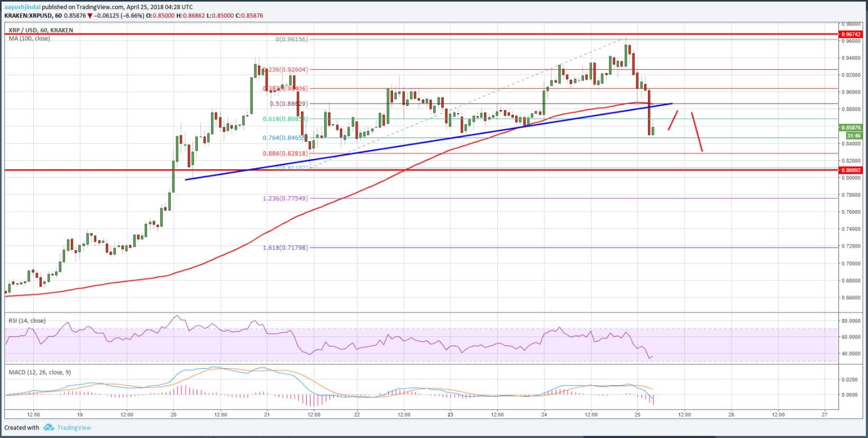Click date label 19 on the time axis
The width and height of the screenshot is (868, 438).
(79, 415)
